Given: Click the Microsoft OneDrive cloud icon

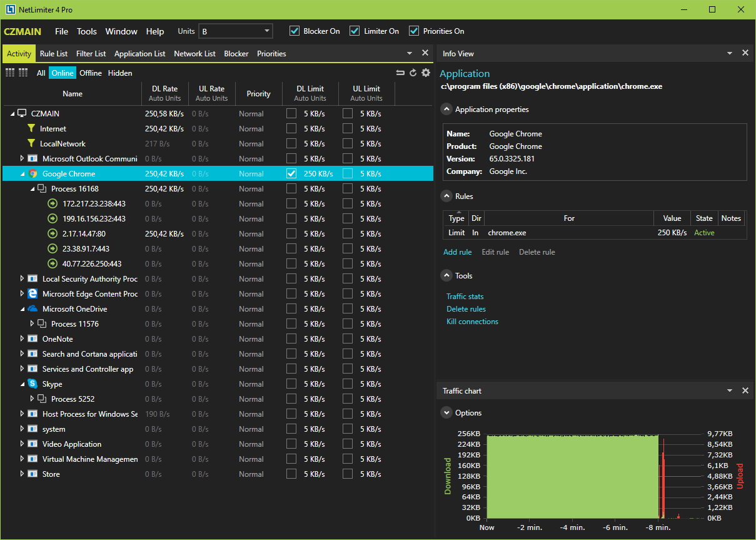Looking at the screenshot, I should coord(33,309).
